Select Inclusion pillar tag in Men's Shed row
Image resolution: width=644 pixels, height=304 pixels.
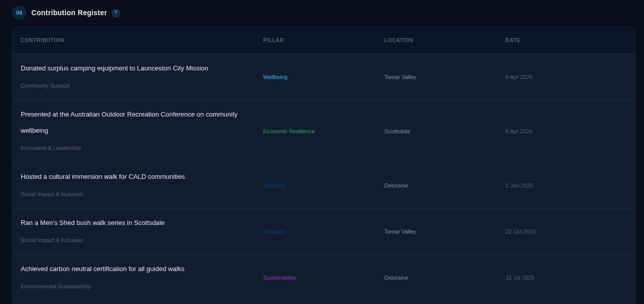point(274,232)
